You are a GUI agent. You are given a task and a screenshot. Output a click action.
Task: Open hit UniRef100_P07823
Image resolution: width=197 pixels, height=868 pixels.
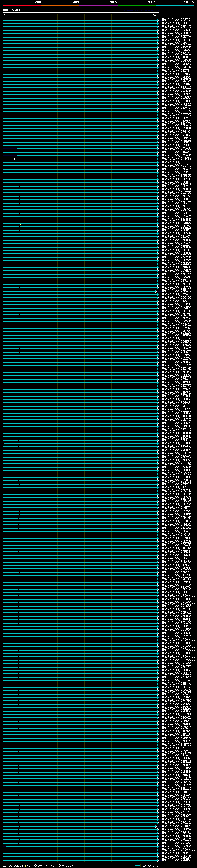pos(177,694)
